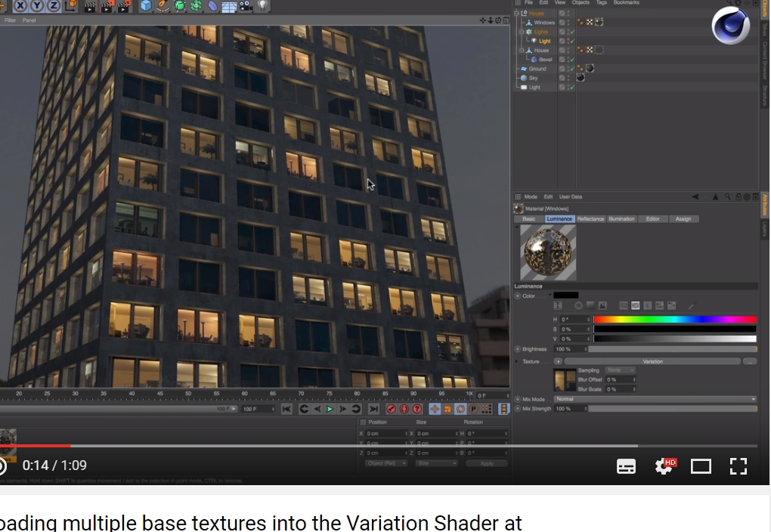Open the Sampling None dropdown
This screenshot has height=532, width=771.
click(621, 370)
